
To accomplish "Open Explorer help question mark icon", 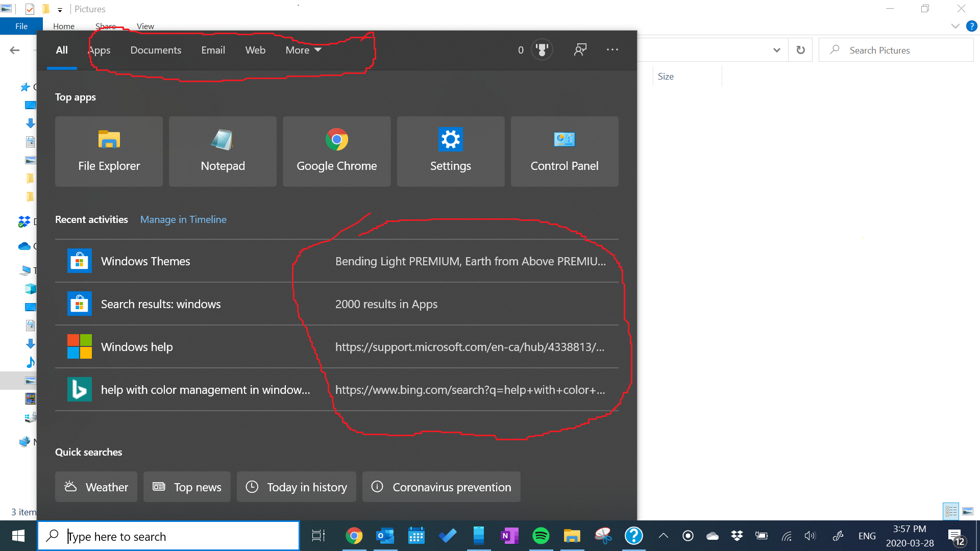I will pyautogui.click(x=972, y=26).
